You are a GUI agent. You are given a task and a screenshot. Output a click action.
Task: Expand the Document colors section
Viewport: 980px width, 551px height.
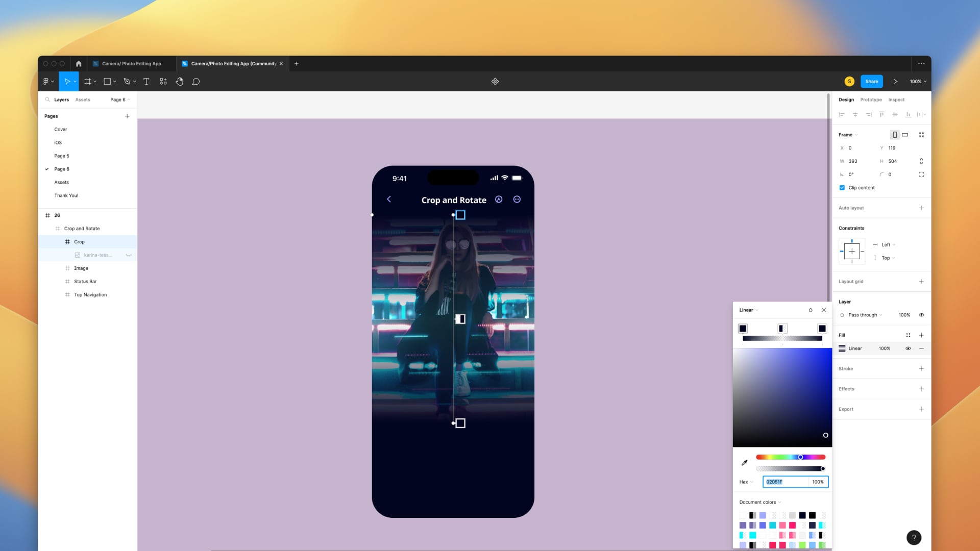pos(779,502)
